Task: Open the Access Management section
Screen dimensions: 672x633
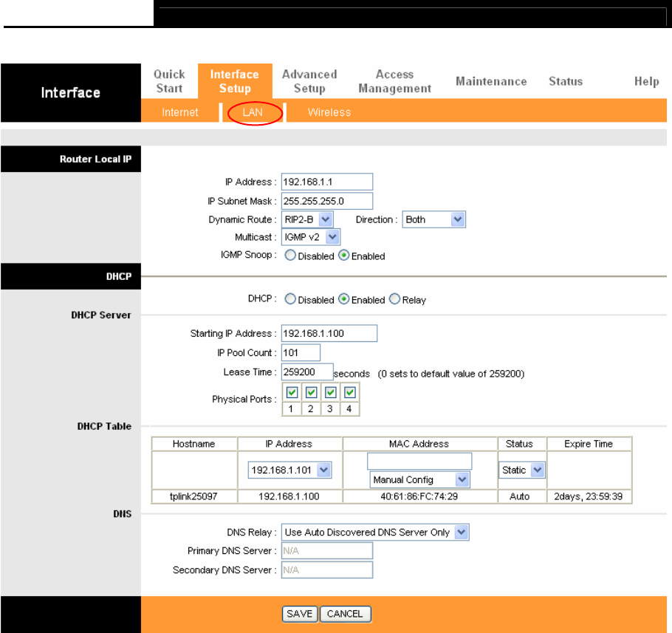Action: click(394, 81)
